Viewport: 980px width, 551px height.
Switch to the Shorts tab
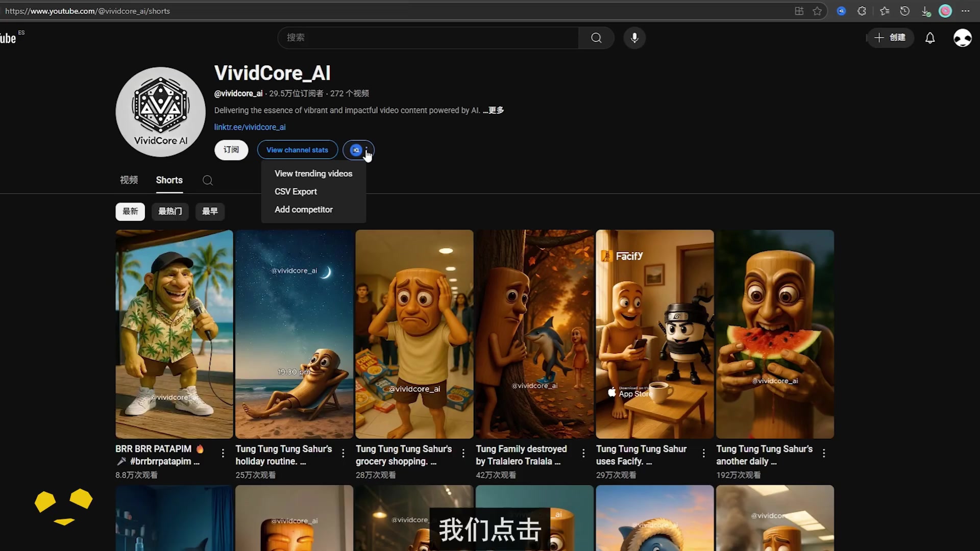coord(169,180)
